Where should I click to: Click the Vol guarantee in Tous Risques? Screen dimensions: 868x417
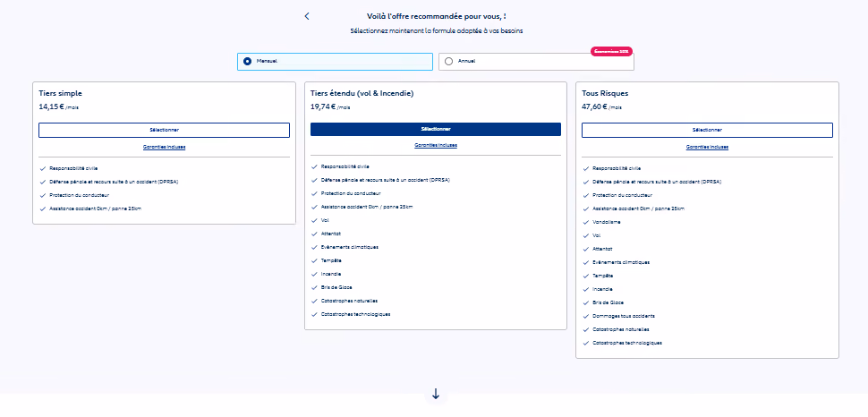coord(596,235)
